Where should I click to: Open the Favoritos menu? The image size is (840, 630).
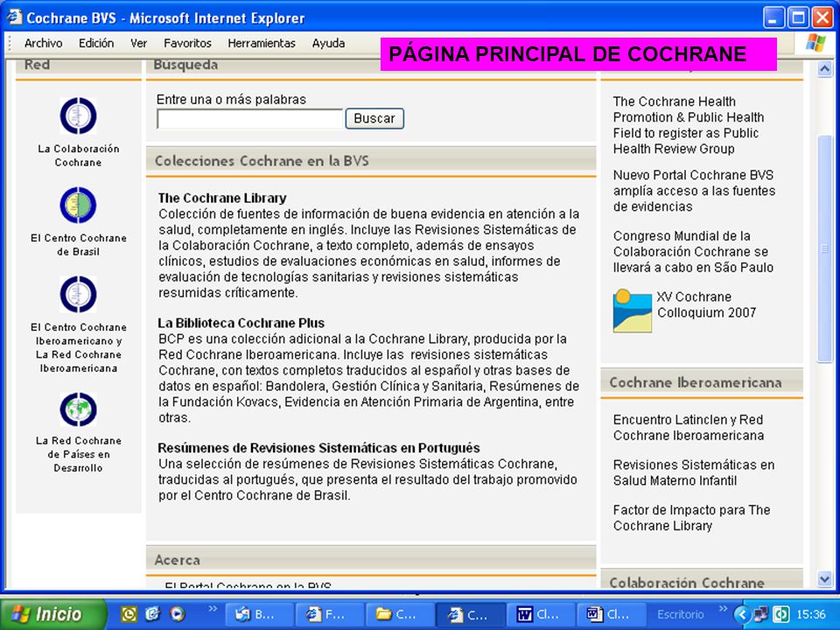187,44
